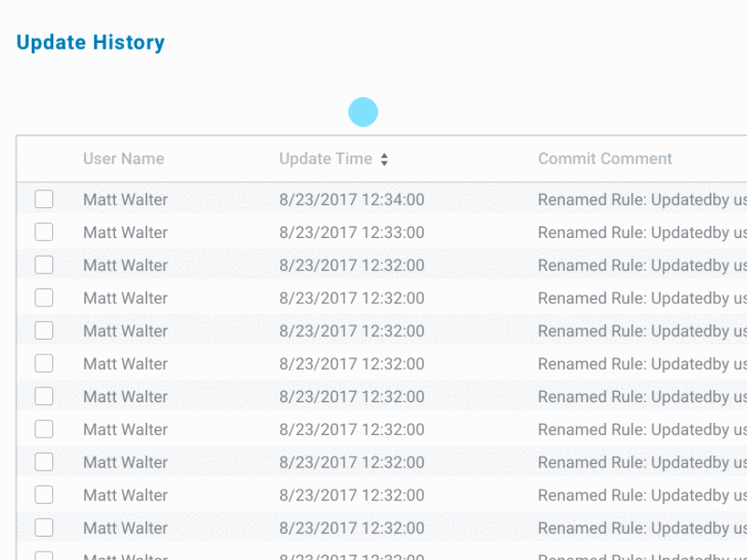Select Matt Walter in the first row
Image resolution: width=747 pixels, height=560 pixels.
[125, 200]
